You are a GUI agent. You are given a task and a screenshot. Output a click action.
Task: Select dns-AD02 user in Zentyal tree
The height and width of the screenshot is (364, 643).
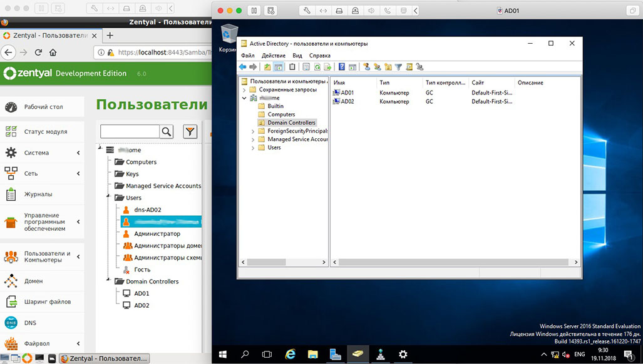pyautogui.click(x=142, y=210)
